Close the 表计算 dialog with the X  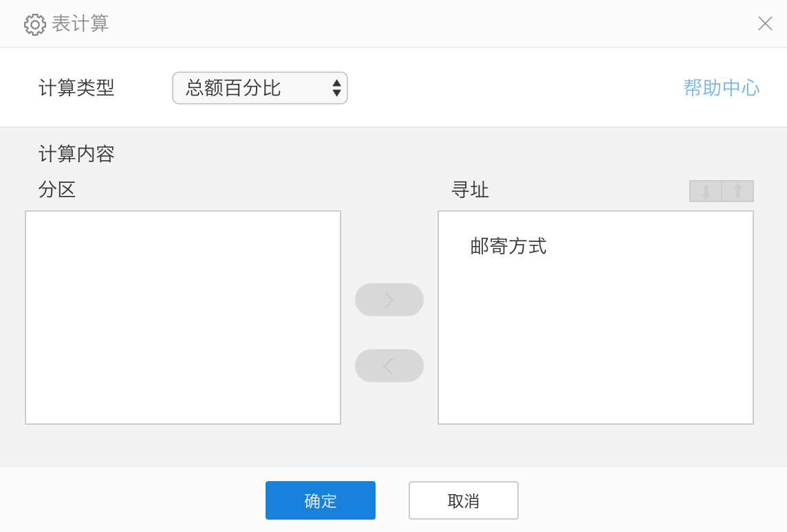765,23
